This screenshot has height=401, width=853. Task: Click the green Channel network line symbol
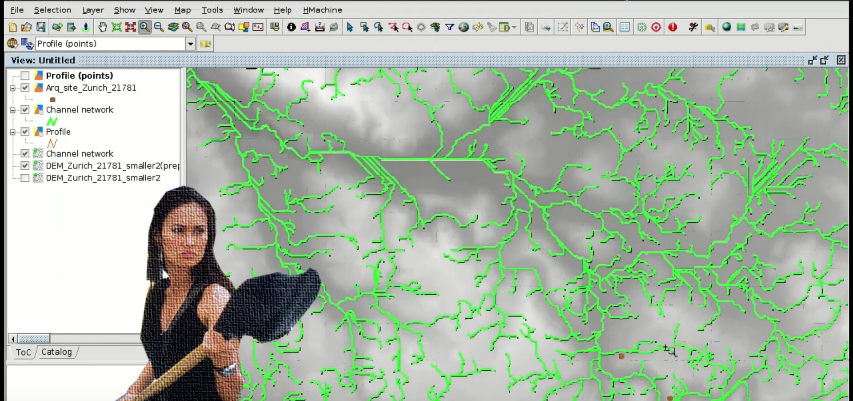[x=53, y=121]
